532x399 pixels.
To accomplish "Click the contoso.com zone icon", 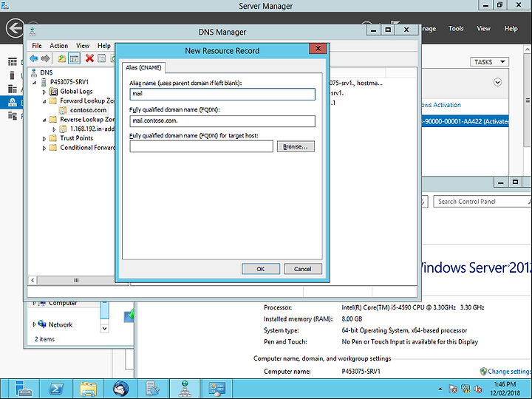I will click(63, 110).
